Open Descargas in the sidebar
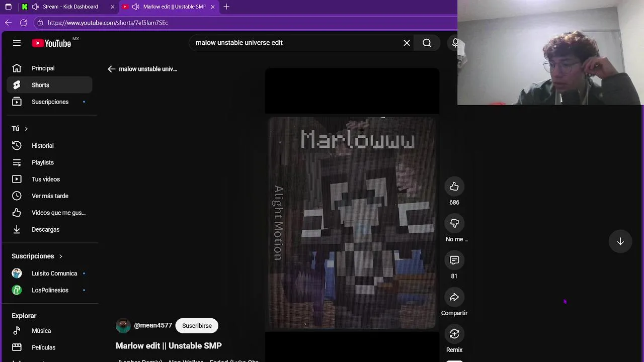 (x=49, y=229)
